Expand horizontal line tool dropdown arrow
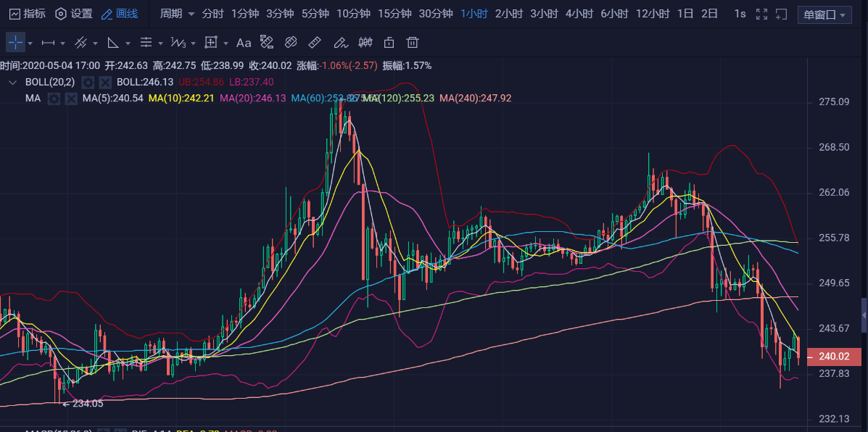 (x=62, y=43)
